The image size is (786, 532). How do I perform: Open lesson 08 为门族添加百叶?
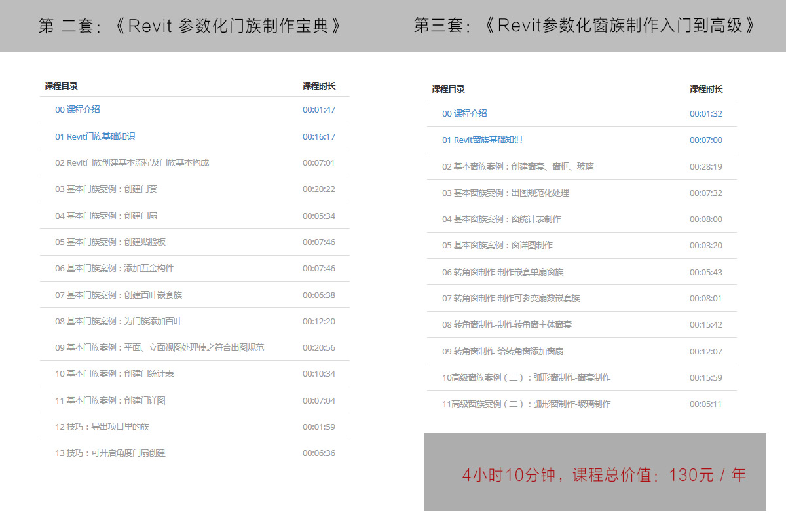[119, 321]
